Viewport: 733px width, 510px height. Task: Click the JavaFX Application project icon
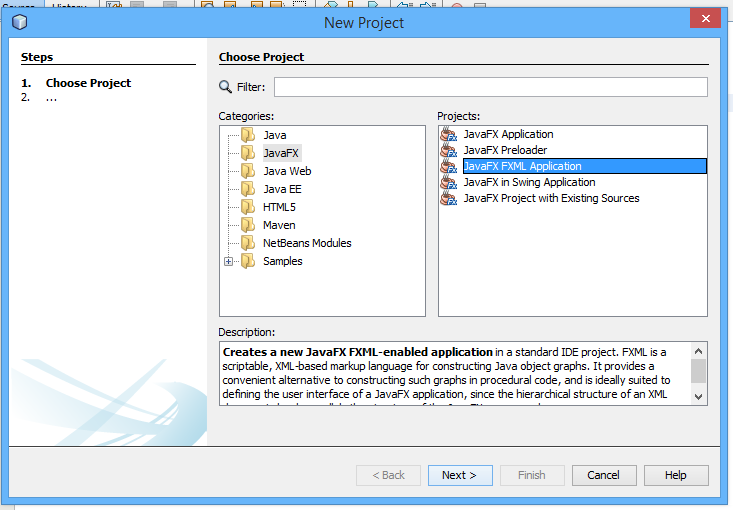tap(449, 134)
